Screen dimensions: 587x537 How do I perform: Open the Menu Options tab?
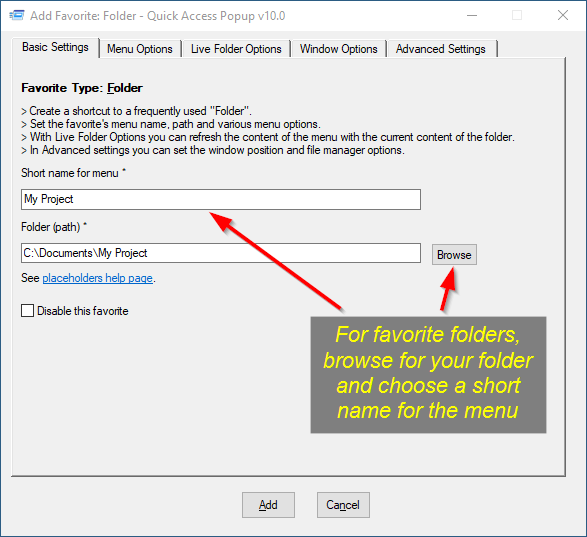140,49
